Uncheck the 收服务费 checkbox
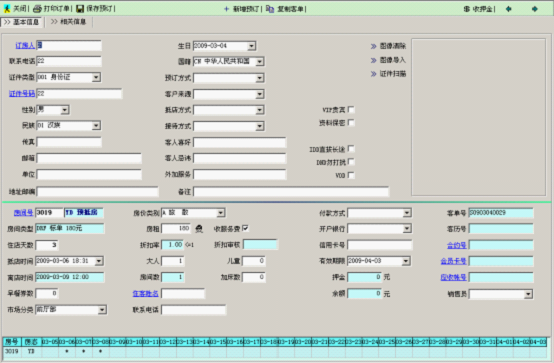The height and width of the screenshot is (363, 554). (x=245, y=228)
